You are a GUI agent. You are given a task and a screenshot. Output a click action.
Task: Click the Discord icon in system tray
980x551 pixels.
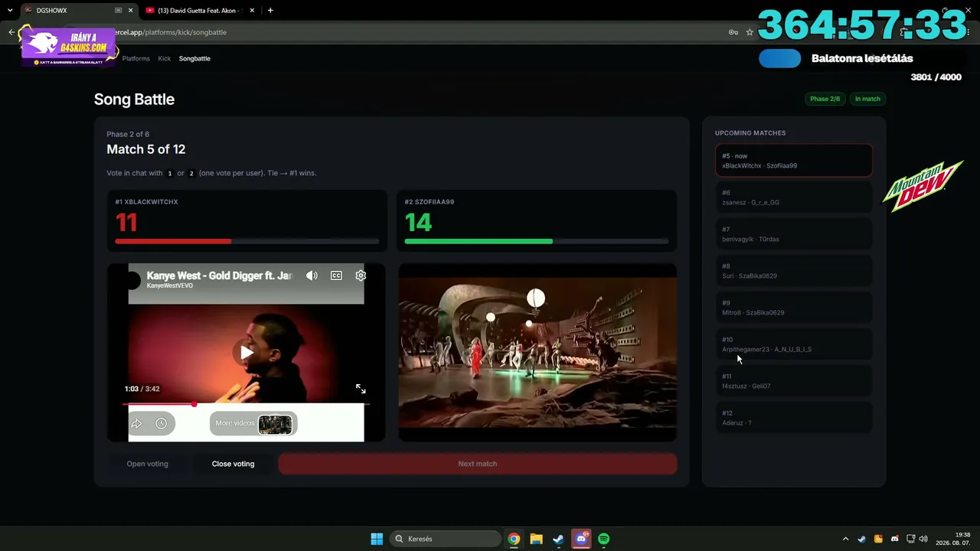(x=894, y=539)
